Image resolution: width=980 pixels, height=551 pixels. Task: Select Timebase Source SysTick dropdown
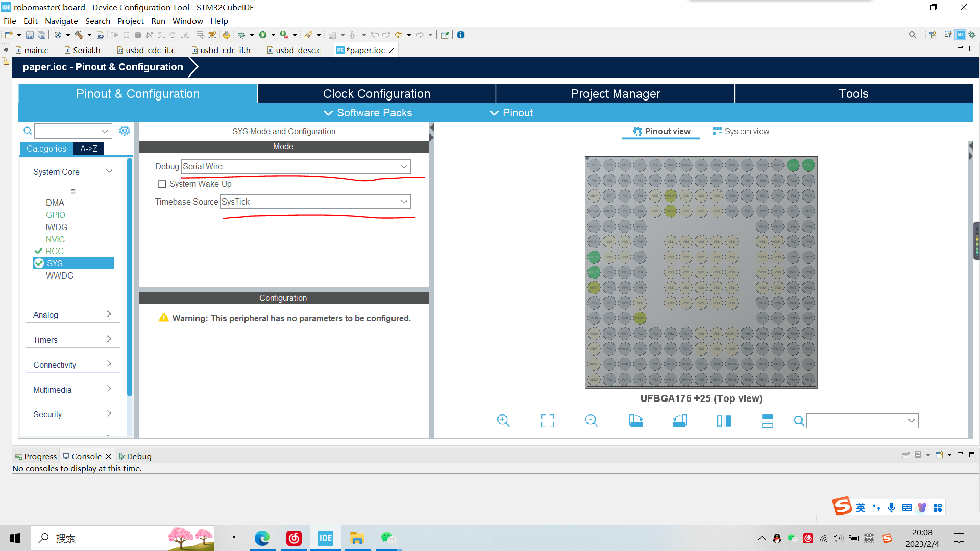pyautogui.click(x=314, y=201)
